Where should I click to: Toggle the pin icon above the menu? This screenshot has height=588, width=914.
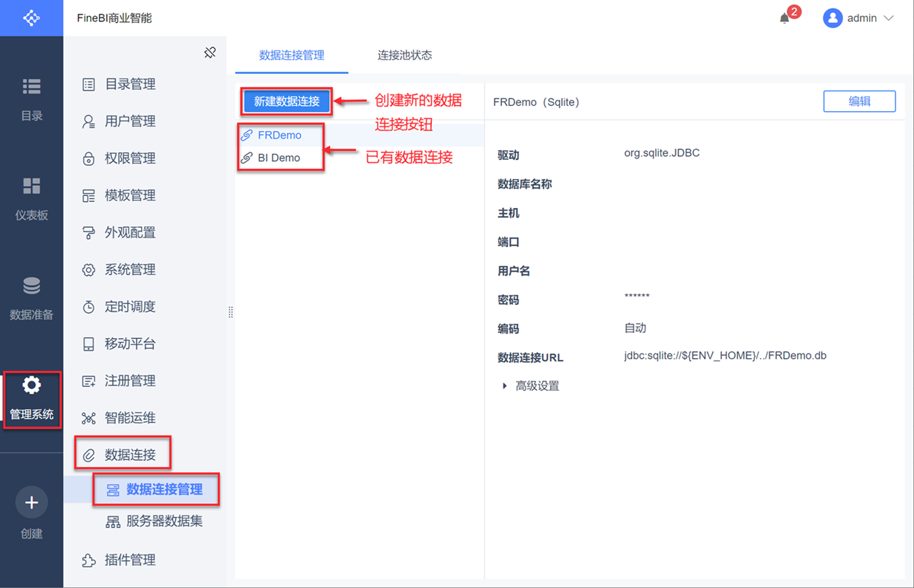(x=210, y=53)
